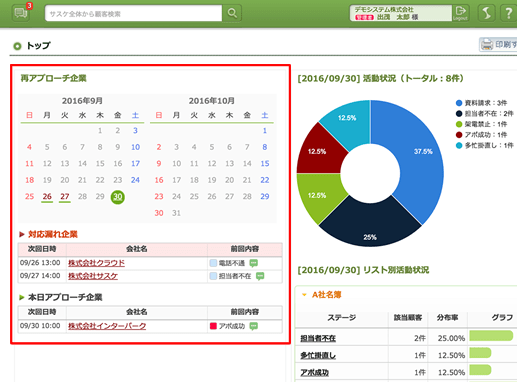Click the 25.00% distribution value

[x=451, y=338]
